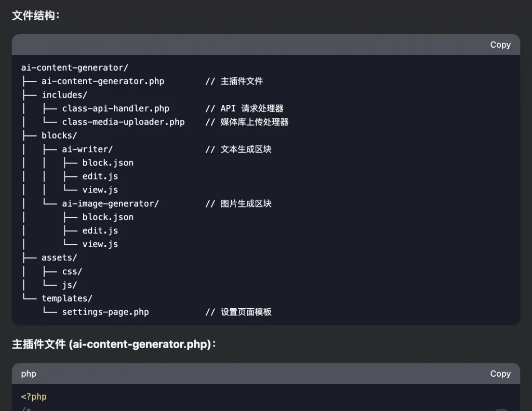This screenshot has height=411, width=532.
Task: Copy the php code block
Action: pos(500,374)
